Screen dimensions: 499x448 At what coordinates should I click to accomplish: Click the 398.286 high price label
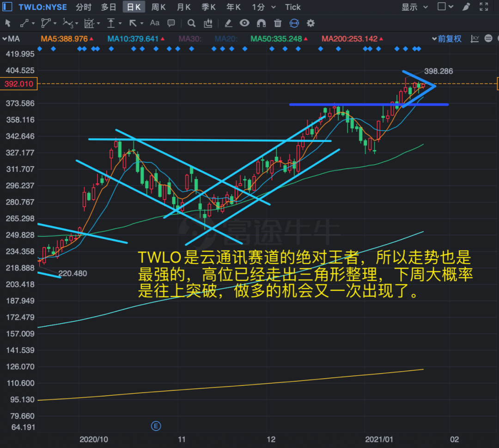(x=438, y=71)
